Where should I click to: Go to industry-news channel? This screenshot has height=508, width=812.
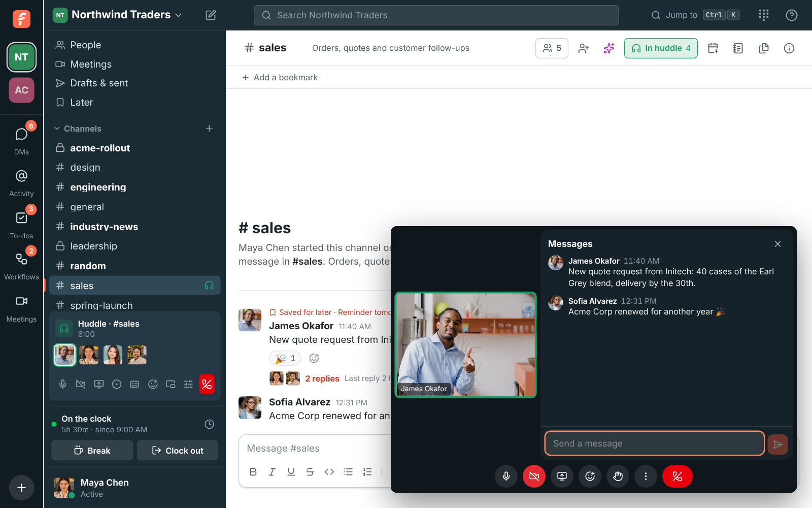(134, 227)
